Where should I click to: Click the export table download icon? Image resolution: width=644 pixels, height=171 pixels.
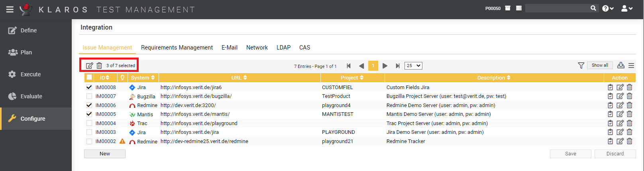[620, 66]
